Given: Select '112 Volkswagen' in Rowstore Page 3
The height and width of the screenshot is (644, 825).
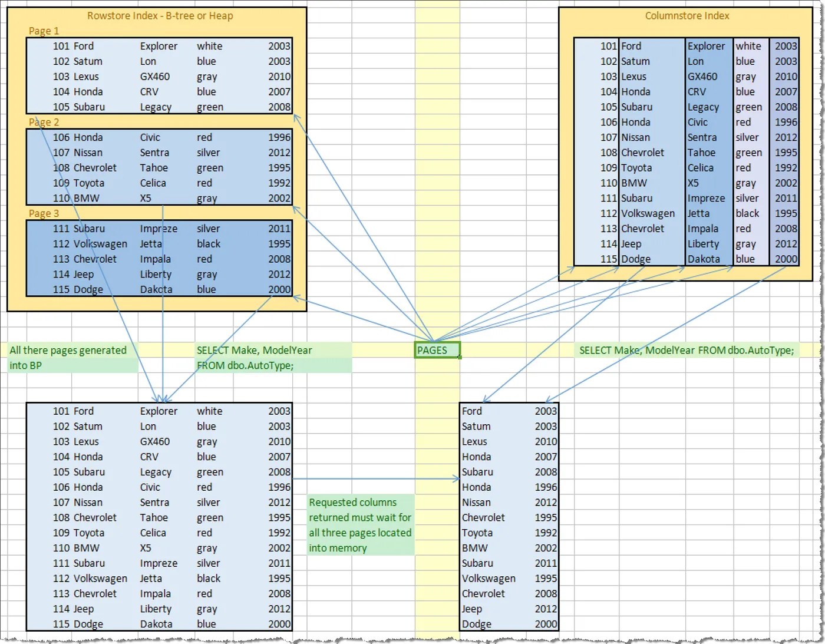Looking at the screenshot, I should (x=90, y=244).
